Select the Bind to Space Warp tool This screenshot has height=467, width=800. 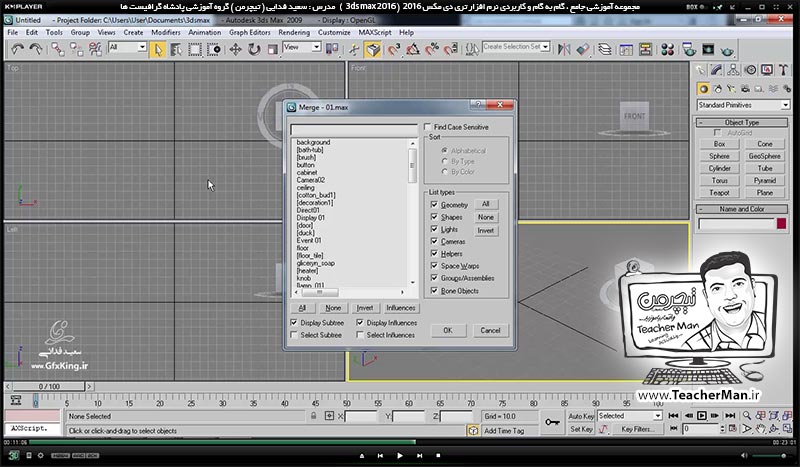click(x=95, y=49)
